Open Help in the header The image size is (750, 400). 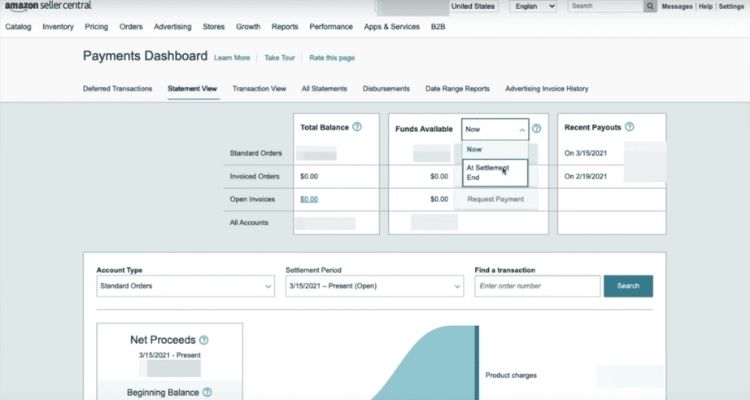(706, 6)
